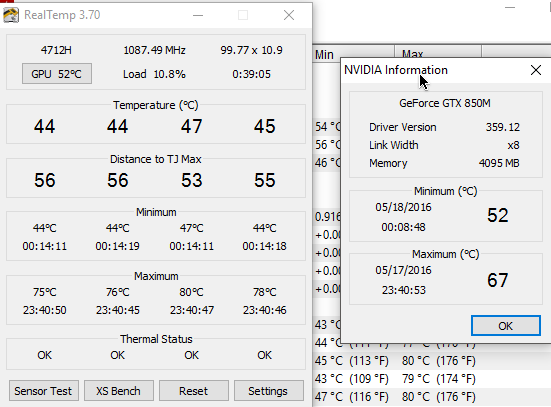Click the Load 10.8% reading
The width and height of the screenshot is (551, 407).
154,74
